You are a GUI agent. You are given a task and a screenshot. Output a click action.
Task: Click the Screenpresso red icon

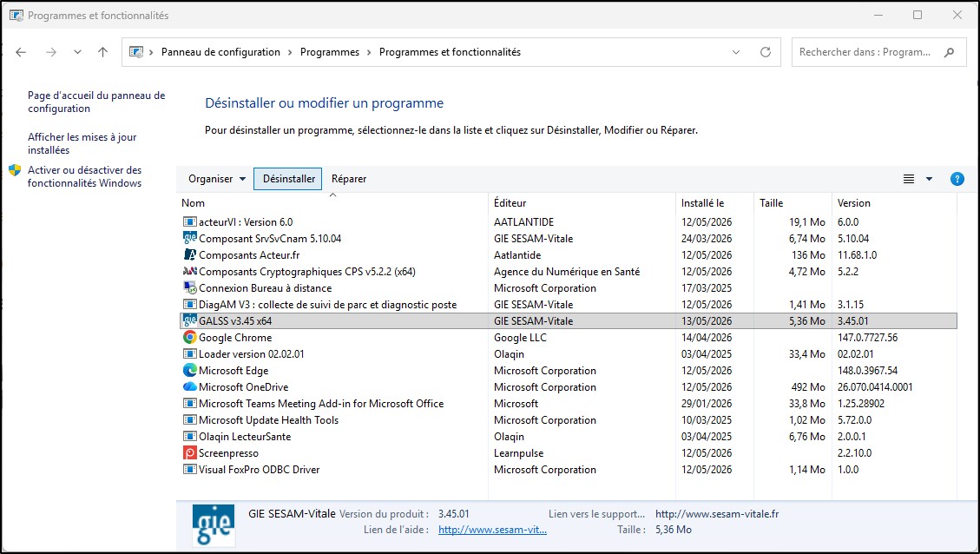(x=189, y=452)
